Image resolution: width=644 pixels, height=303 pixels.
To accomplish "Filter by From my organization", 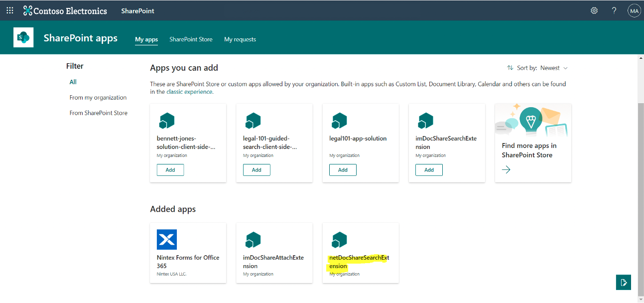I will (98, 98).
